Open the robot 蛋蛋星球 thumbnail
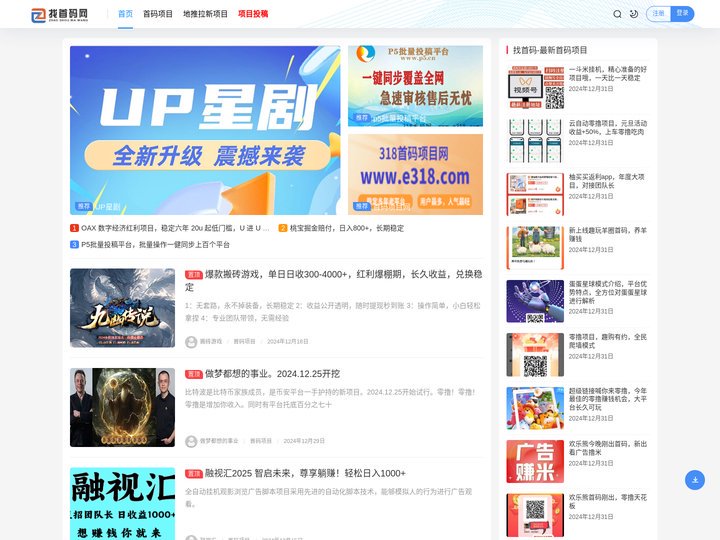Viewport: 720px width, 540px height. [535, 301]
